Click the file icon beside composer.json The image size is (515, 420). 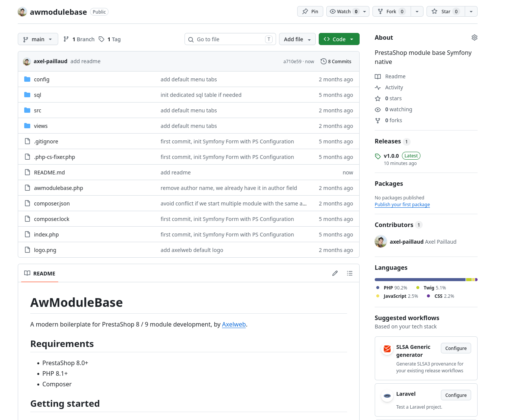tap(27, 203)
